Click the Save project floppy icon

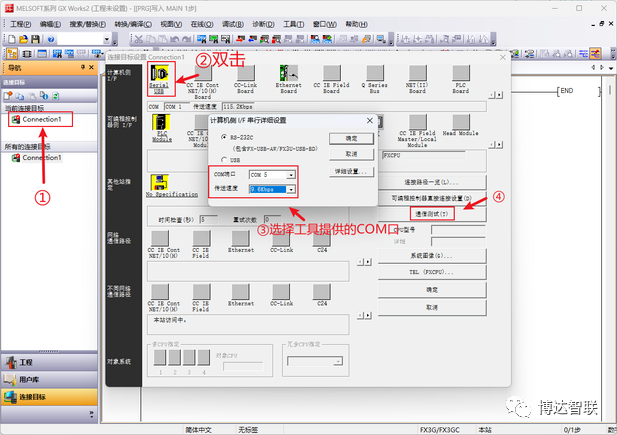35,39
